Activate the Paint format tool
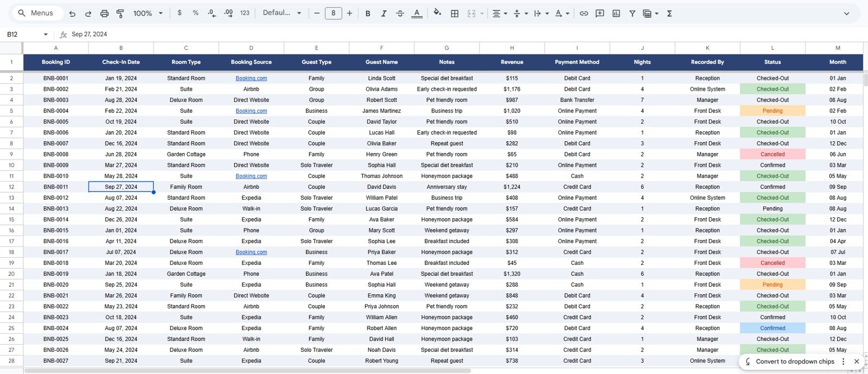This screenshot has width=868, height=374. point(120,14)
